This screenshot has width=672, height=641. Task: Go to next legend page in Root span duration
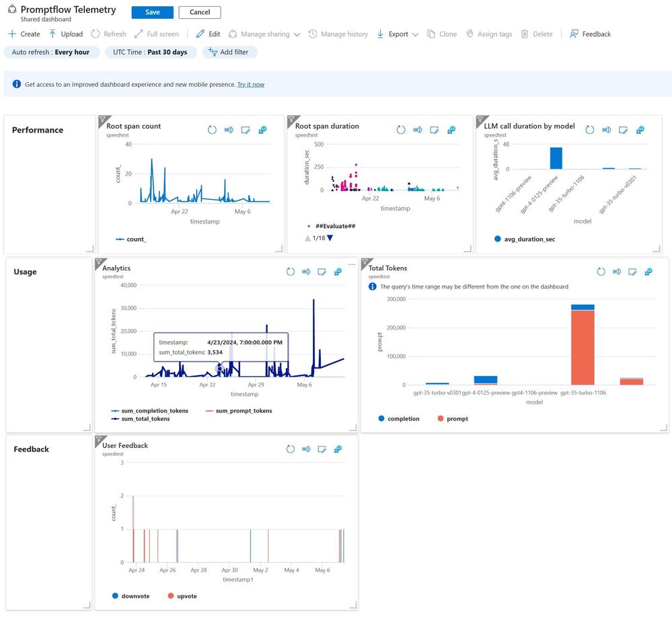click(330, 238)
